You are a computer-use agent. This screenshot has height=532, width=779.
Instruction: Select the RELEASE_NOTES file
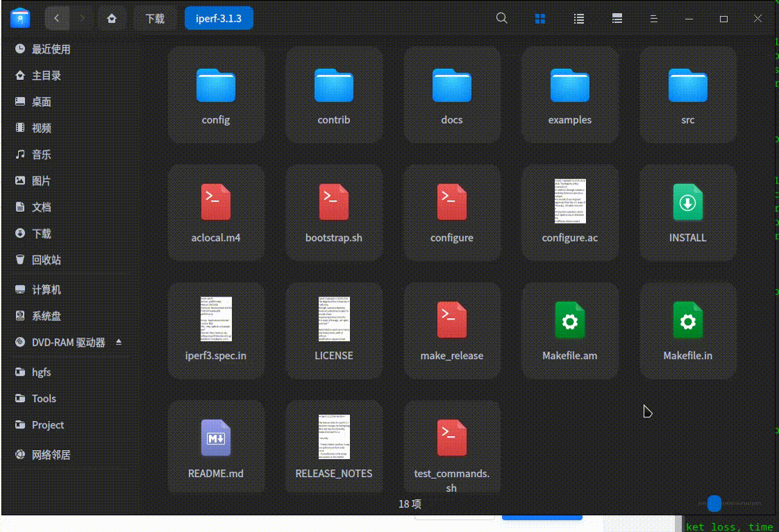tap(334, 449)
